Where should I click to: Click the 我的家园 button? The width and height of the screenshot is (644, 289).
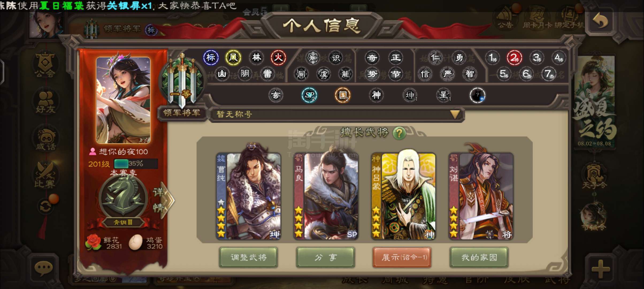[479, 257]
